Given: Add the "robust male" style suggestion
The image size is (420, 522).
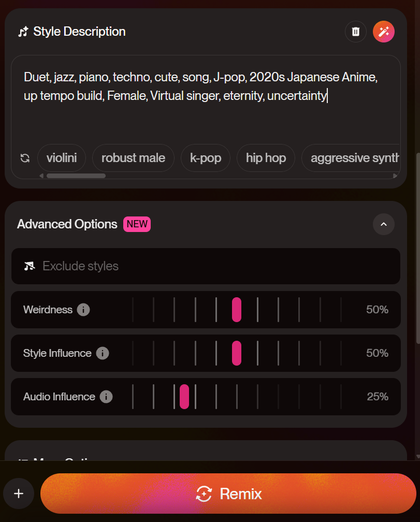Looking at the screenshot, I should click(133, 158).
